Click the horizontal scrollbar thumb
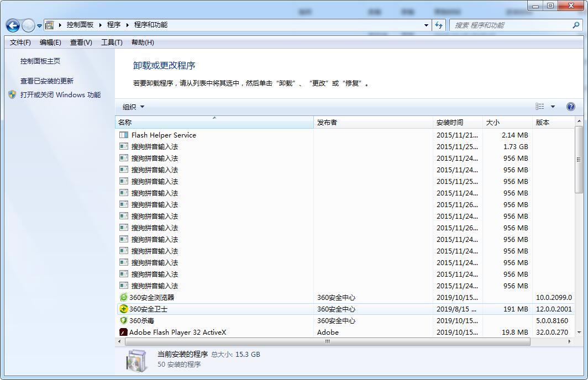 (x=327, y=341)
